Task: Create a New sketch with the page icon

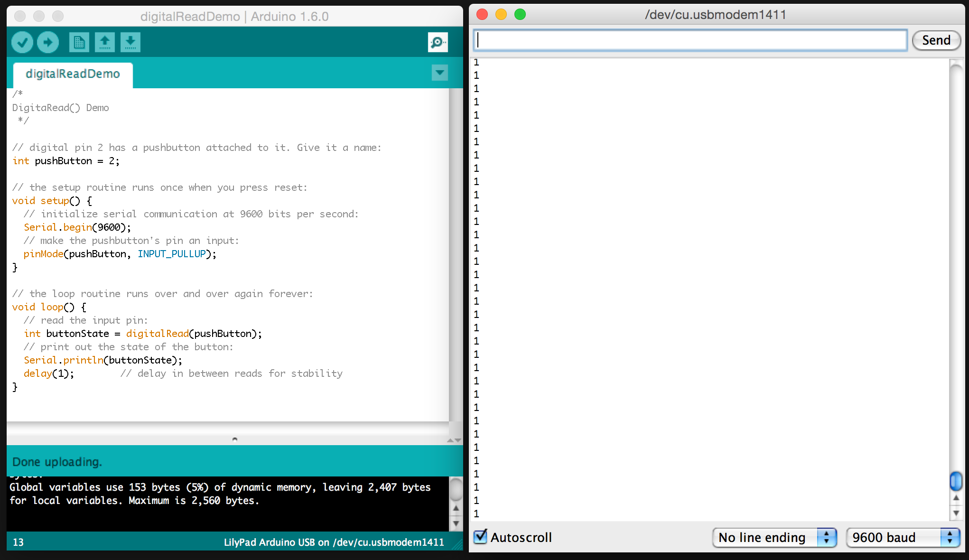Action: [x=79, y=42]
